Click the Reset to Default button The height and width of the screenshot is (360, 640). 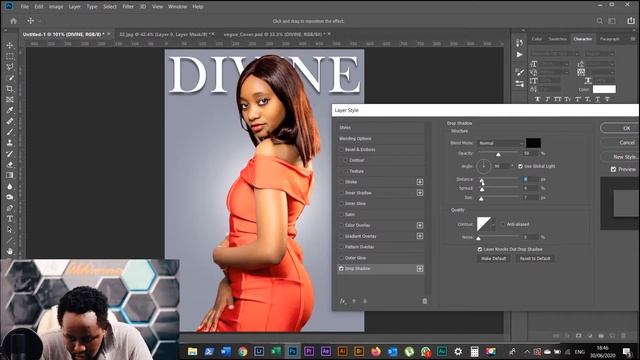pyautogui.click(x=535, y=259)
